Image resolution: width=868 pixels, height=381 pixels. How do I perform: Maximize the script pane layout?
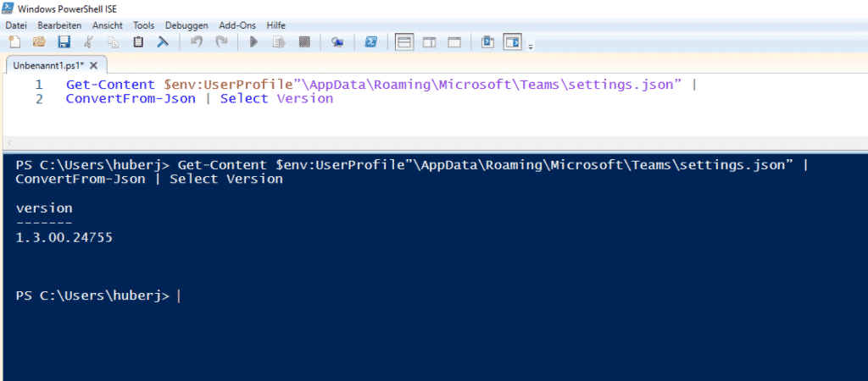(x=454, y=42)
